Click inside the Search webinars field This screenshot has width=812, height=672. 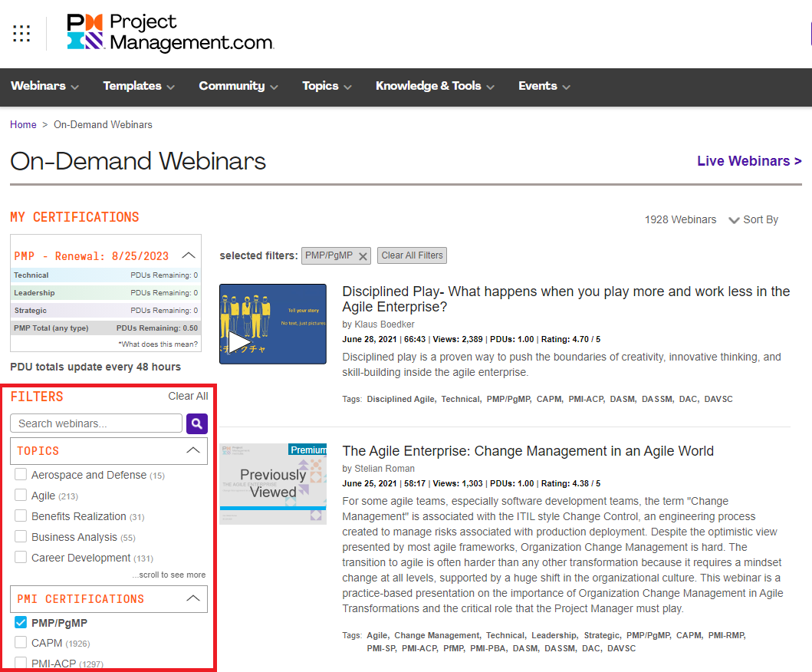tap(96, 423)
